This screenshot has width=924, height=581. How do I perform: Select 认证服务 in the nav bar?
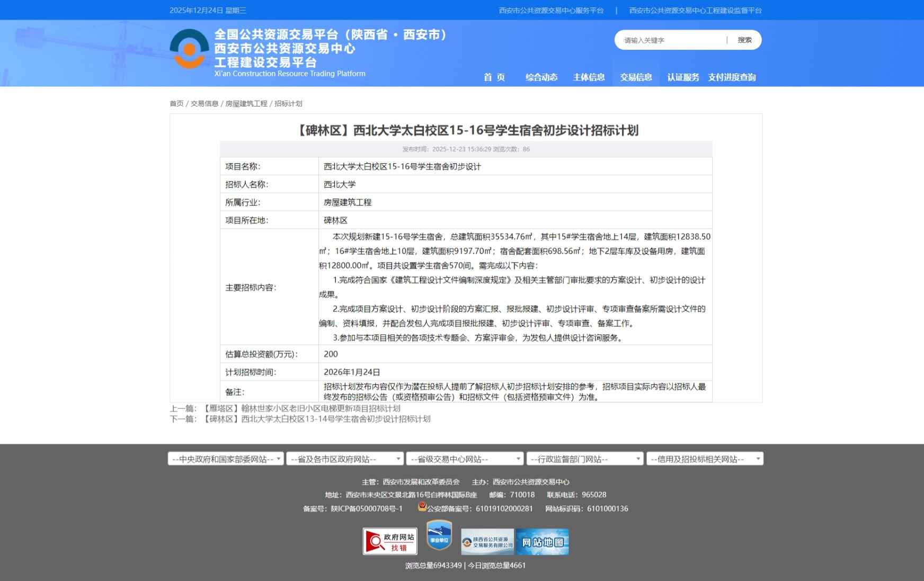tap(683, 77)
